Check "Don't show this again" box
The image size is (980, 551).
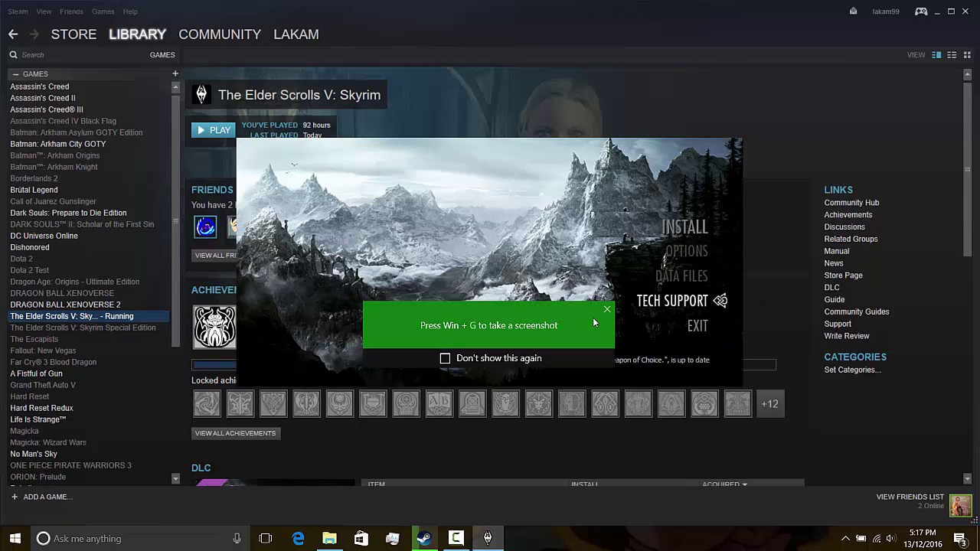coord(445,358)
